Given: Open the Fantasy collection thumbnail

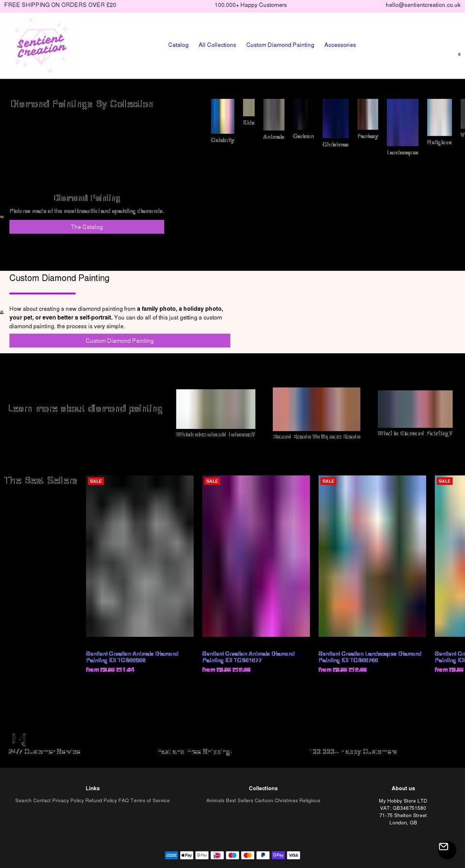Looking at the screenshot, I should 368,114.
